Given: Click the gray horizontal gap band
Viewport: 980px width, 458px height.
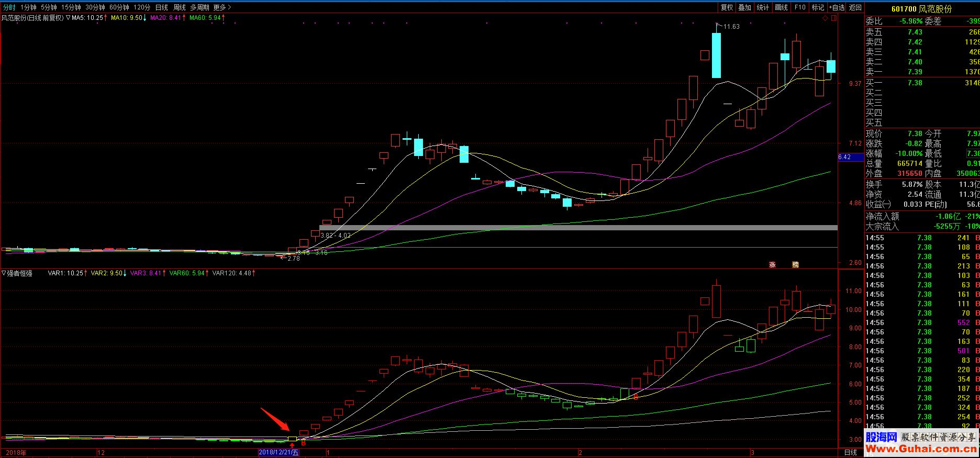Looking at the screenshot, I should point(578,228).
